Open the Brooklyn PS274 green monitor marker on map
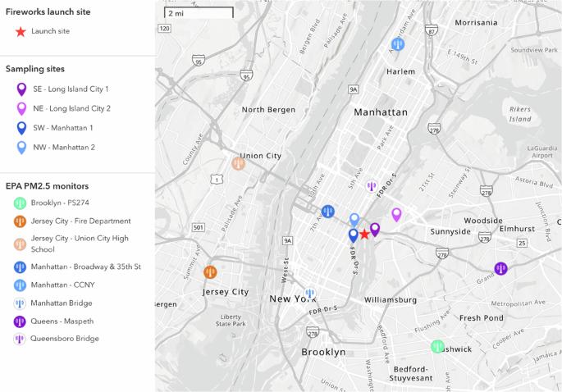 (x=438, y=346)
